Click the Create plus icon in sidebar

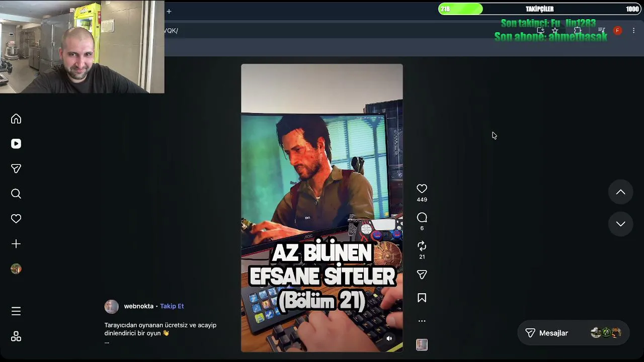click(x=16, y=244)
